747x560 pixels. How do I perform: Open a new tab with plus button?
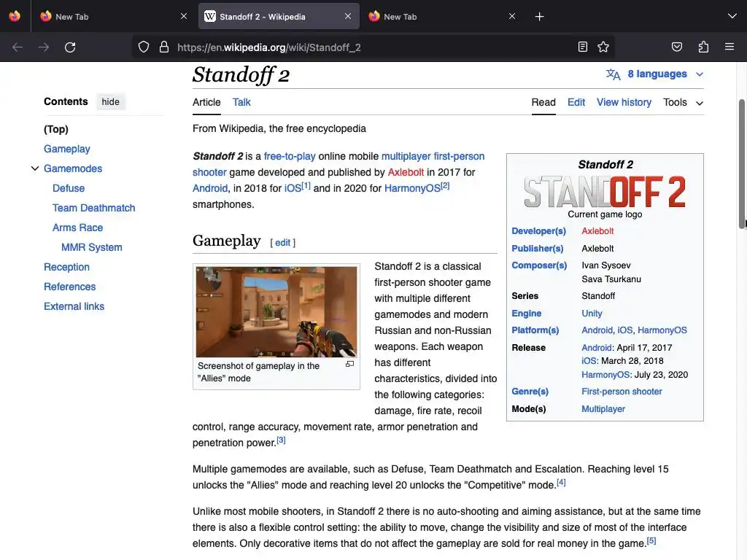tap(539, 17)
